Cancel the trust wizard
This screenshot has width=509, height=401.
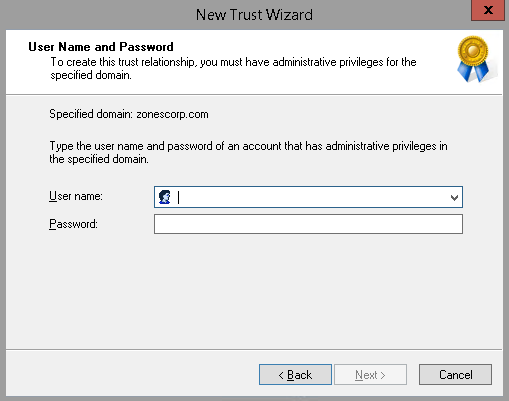click(455, 375)
